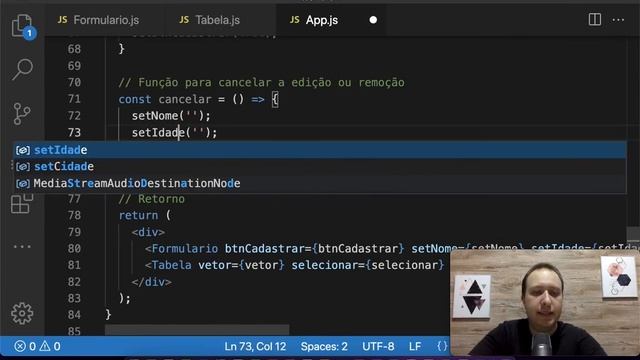The image size is (640, 360).
Task: Choose setIdade autocomplete suggestion
Action: [x=320, y=150]
